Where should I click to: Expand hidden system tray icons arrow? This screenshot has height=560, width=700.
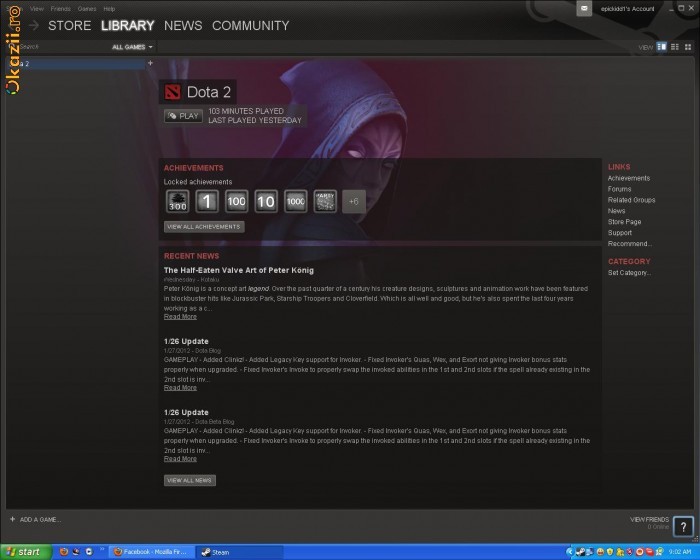(x=569, y=552)
